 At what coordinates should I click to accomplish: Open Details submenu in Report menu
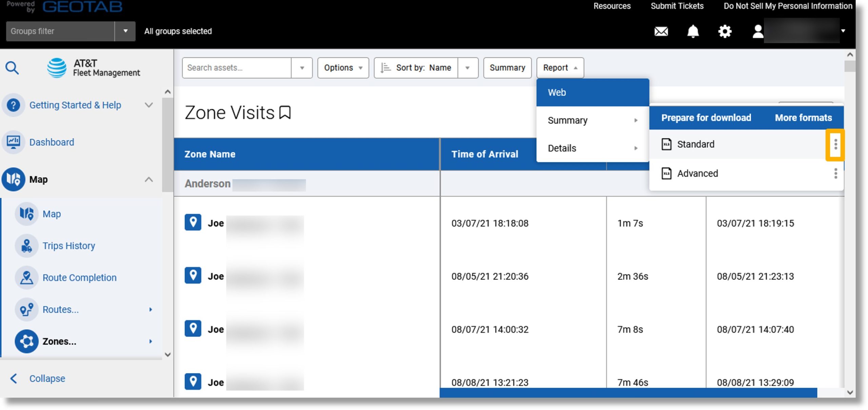pyautogui.click(x=593, y=148)
